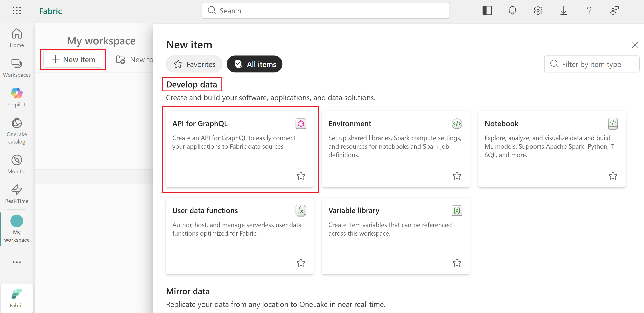The width and height of the screenshot is (644, 313).
Task: Favorite the Variable library card
Action: coord(457,263)
